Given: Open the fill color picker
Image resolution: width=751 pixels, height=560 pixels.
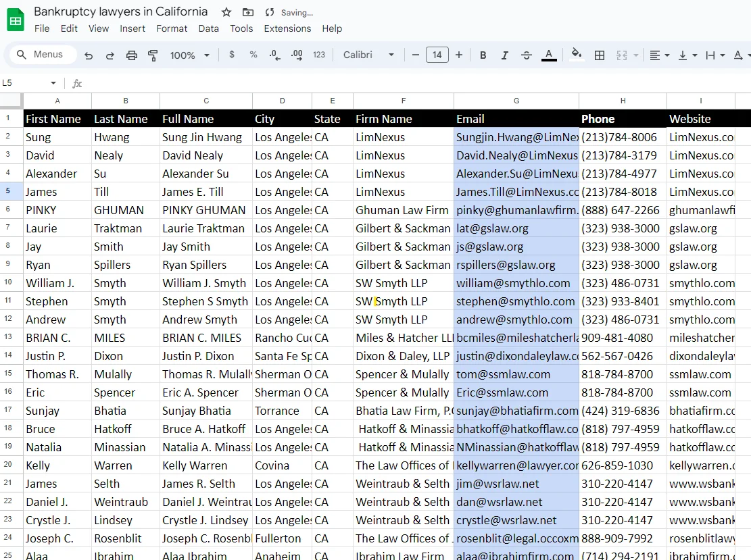Looking at the screenshot, I should [x=577, y=55].
